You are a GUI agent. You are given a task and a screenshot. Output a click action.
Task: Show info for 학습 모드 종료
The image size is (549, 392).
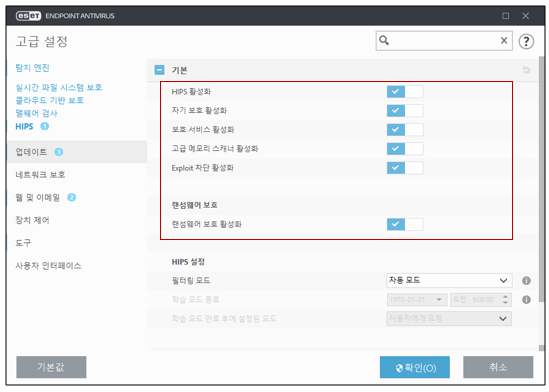(526, 300)
